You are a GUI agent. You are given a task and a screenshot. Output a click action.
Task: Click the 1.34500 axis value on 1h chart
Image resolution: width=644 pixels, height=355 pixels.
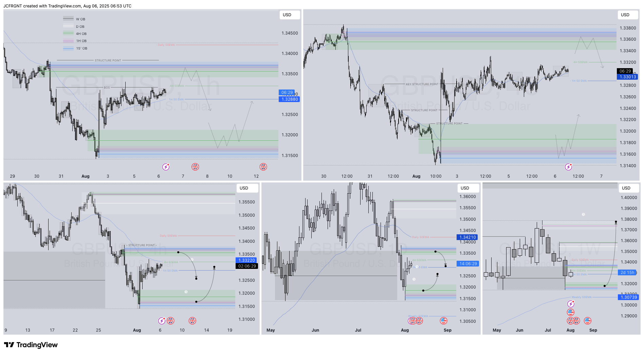[x=290, y=33]
